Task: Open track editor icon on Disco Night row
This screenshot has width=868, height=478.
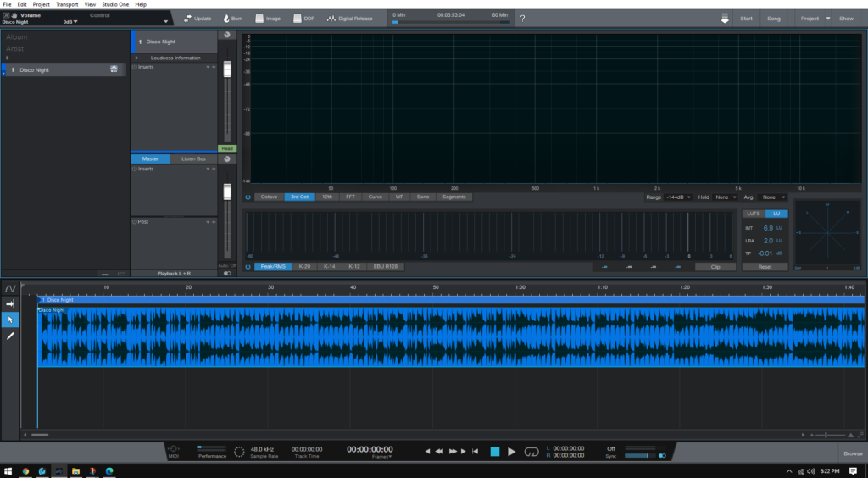Action: click(x=114, y=69)
